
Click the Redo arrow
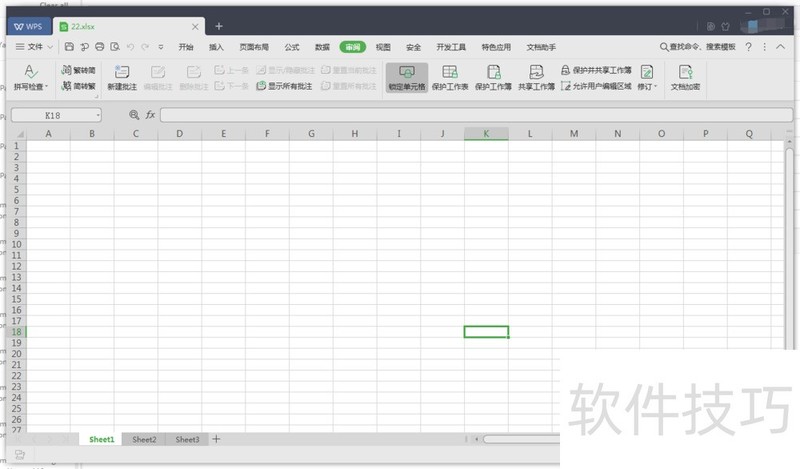[145, 47]
